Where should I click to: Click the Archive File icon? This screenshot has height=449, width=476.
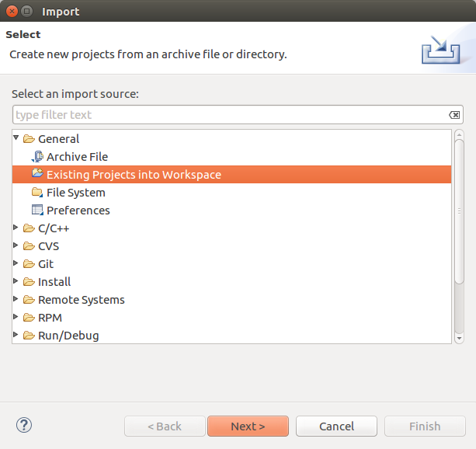37,157
